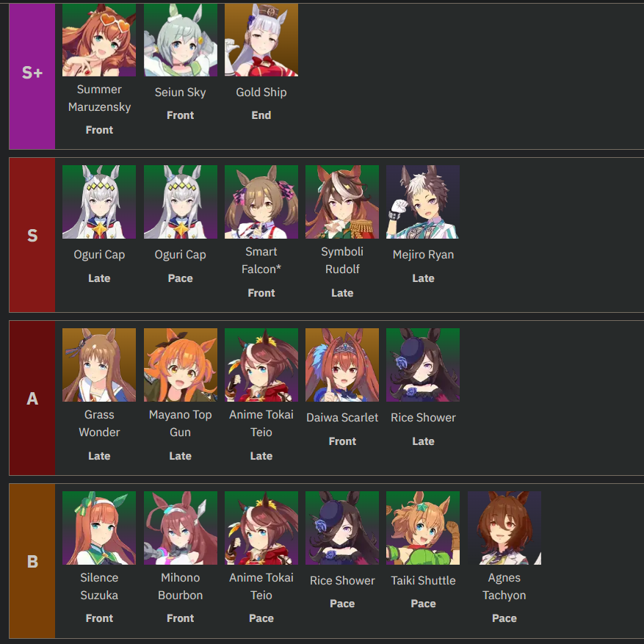Click the Agnes Tachyon portrait
This screenshot has width=644, height=644.
tap(504, 528)
